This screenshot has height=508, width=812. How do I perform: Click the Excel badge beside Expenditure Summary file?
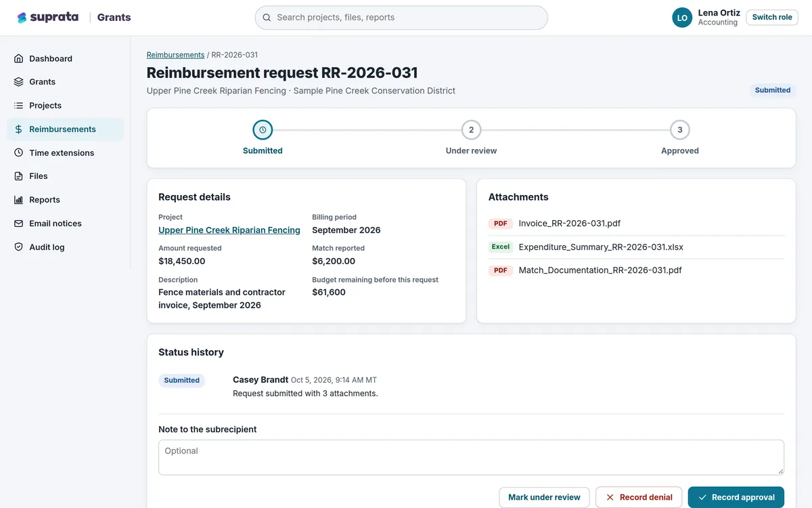501,247
